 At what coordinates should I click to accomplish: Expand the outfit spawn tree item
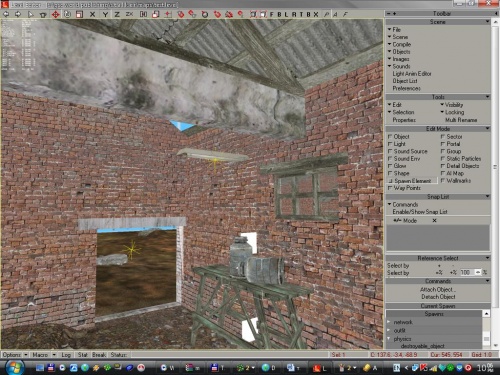click(389, 330)
